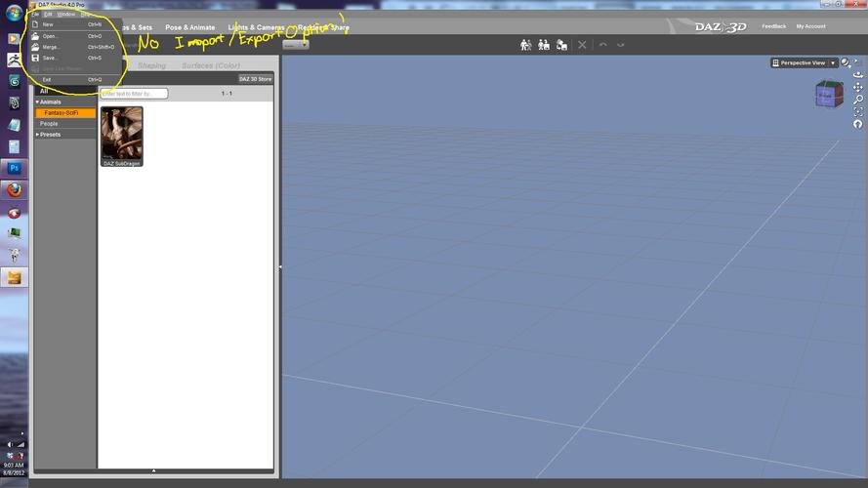The width and height of the screenshot is (868, 488).
Task: Click the pan camera four-arrow icon
Action: [x=858, y=87]
